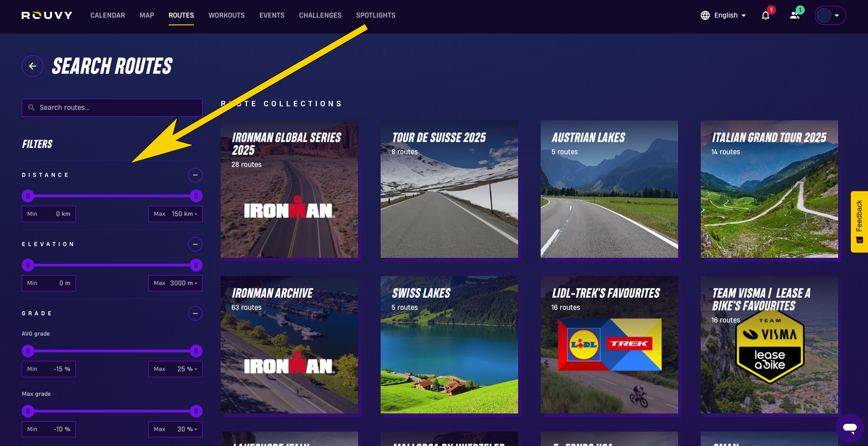868x446 pixels.
Task: Open the English language dropdown
Action: tap(727, 15)
